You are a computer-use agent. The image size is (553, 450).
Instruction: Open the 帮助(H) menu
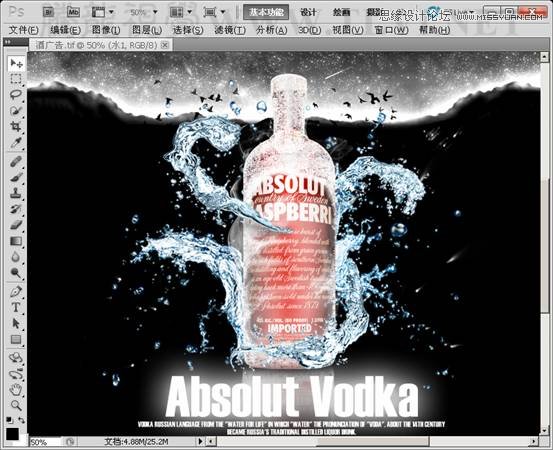[x=434, y=30]
